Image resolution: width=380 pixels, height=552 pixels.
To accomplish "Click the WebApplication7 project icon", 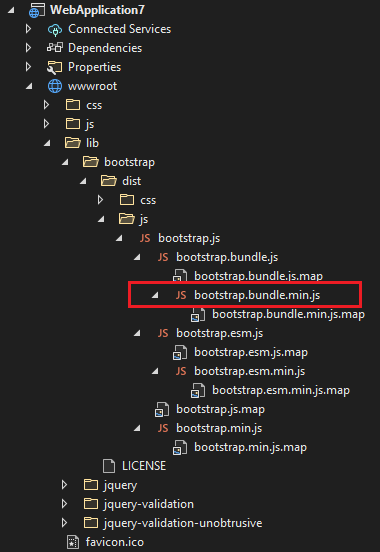I will (37, 10).
